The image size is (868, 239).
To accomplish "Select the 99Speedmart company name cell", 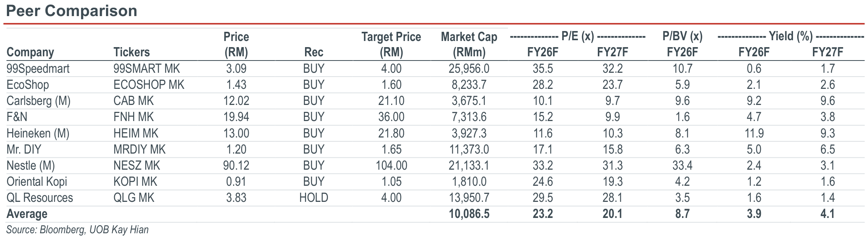I will click(x=38, y=69).
